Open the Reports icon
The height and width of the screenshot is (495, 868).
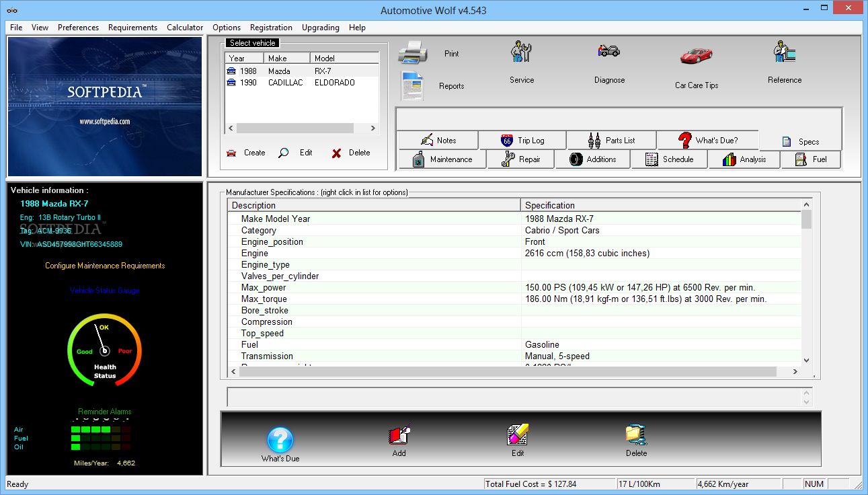pyautogui.click(x=412, y=86)
